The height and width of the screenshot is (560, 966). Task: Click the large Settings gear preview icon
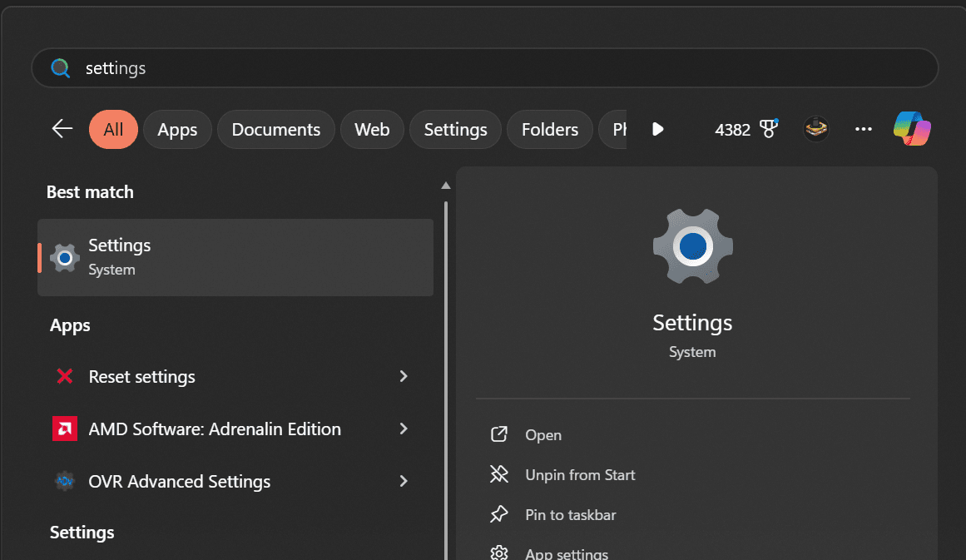[x=692, y=246]
